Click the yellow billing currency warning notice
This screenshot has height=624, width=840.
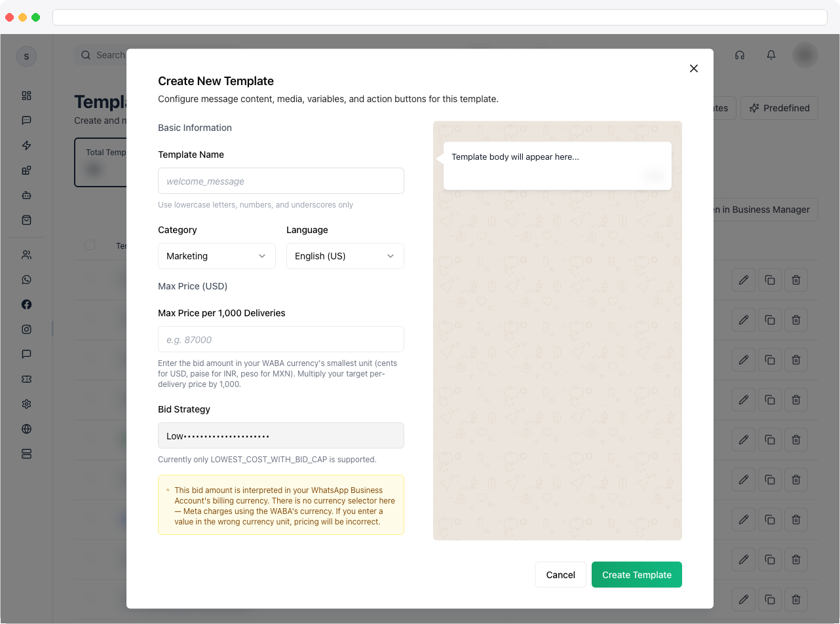click(x=281, y=505)
